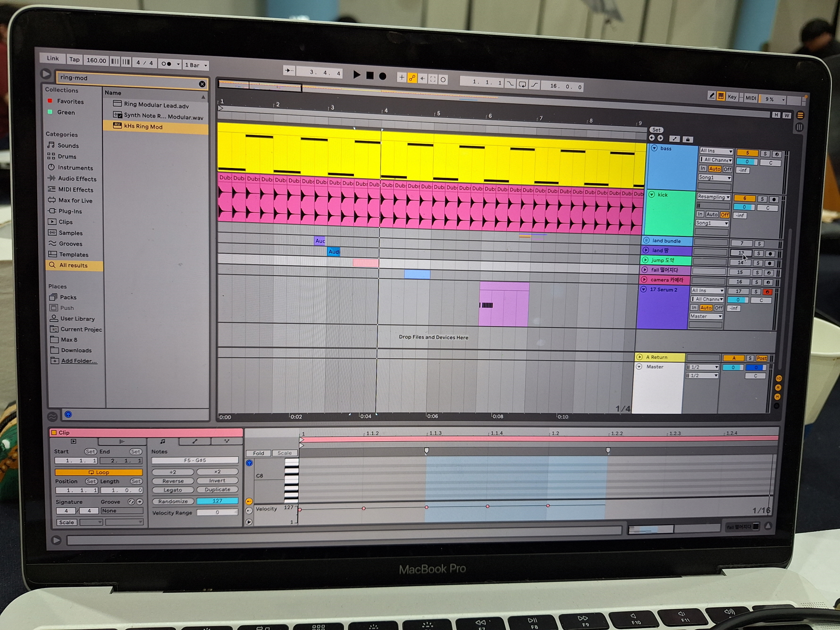The height and width of the screenshot is (630, 840).
Task: Arm the kick track for recording
Action: [773, 199]
